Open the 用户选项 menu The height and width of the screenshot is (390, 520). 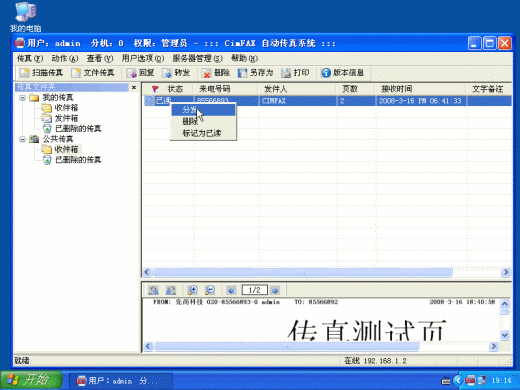[143, 59]
